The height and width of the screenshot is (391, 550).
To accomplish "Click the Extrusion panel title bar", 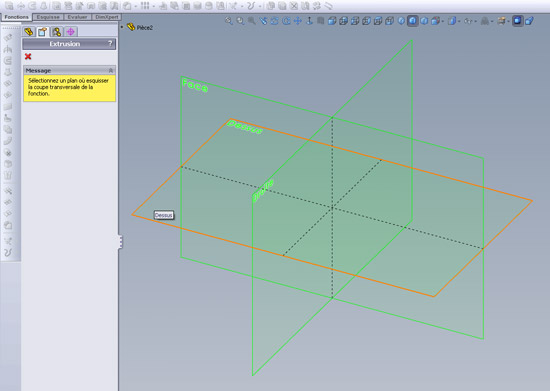I will 69,44.
